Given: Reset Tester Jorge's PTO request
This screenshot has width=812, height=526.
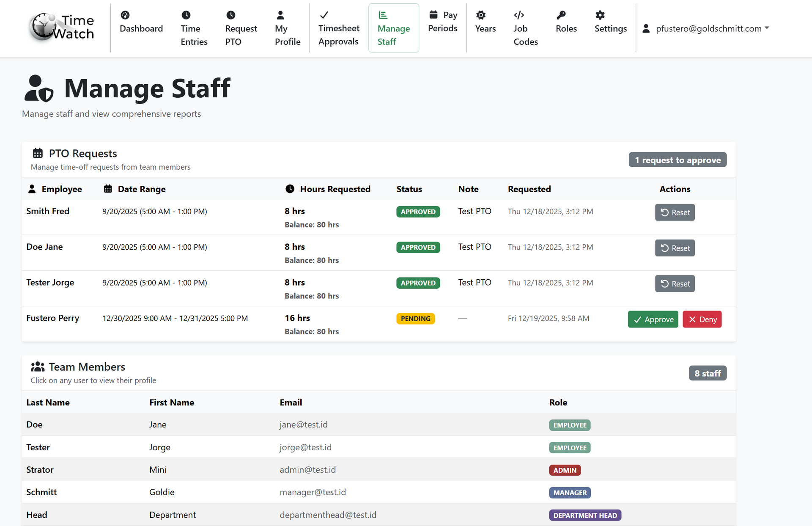Looking at the screenshot, I should (x=675, y=284).
